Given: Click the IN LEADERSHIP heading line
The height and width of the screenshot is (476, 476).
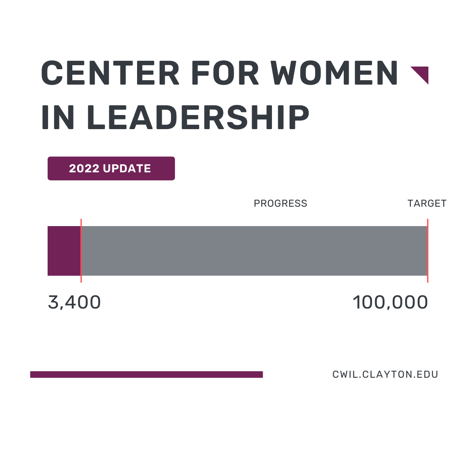Looking at the screenshot, I should tap(175, 117).
